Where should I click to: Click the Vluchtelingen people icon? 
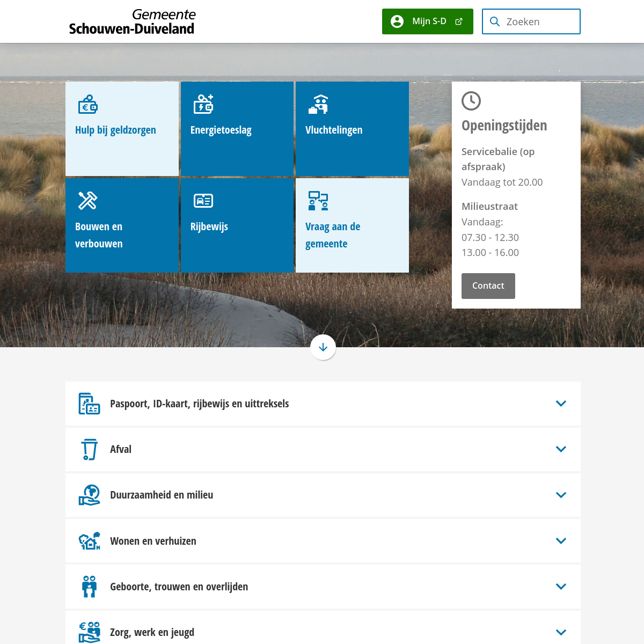(x=318, y=104)
